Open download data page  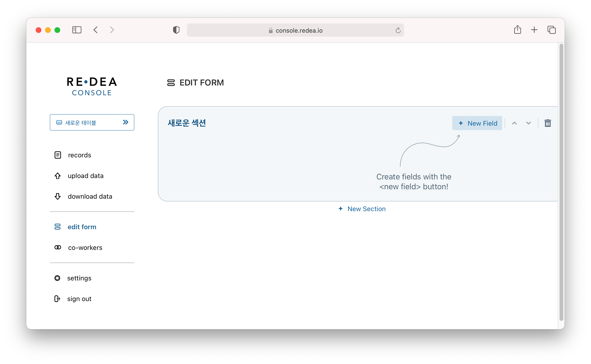coord(89,197)
